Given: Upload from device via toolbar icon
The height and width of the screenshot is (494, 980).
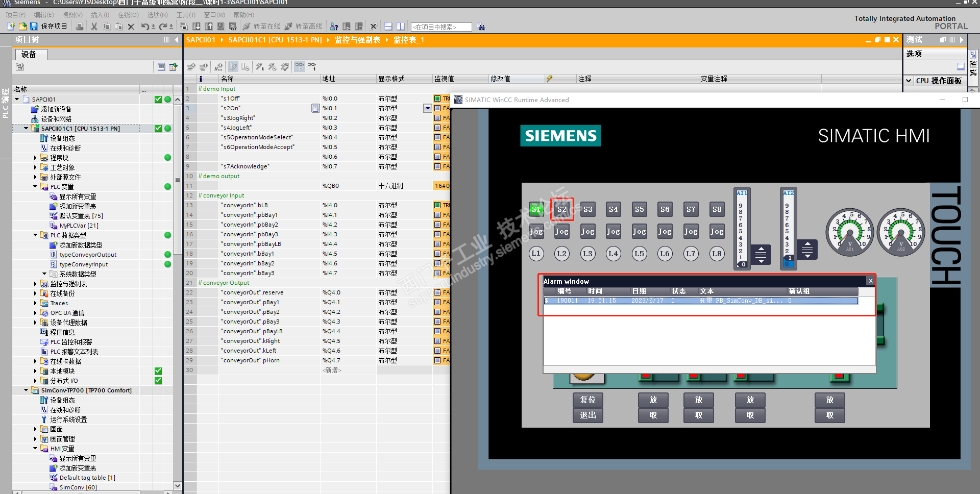Looking at the screenshot, I should point(209,27).
